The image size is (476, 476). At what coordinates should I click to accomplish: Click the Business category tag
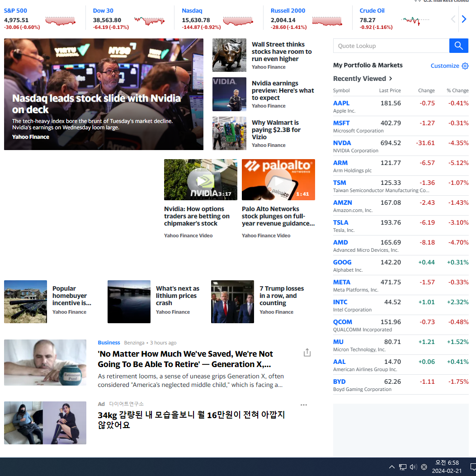point(108,343)
